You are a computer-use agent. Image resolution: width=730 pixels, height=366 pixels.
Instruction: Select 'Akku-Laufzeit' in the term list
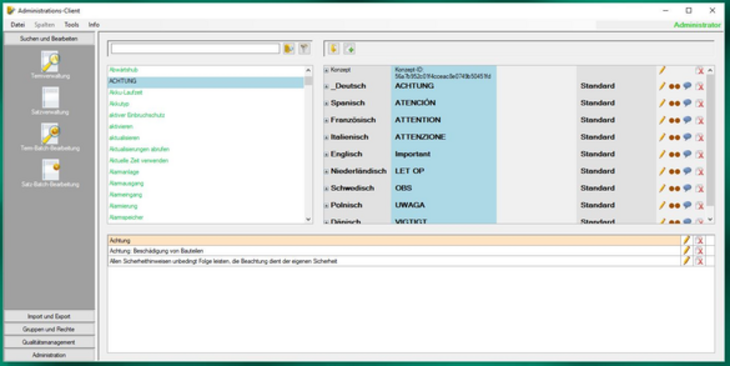click(126, 92)
